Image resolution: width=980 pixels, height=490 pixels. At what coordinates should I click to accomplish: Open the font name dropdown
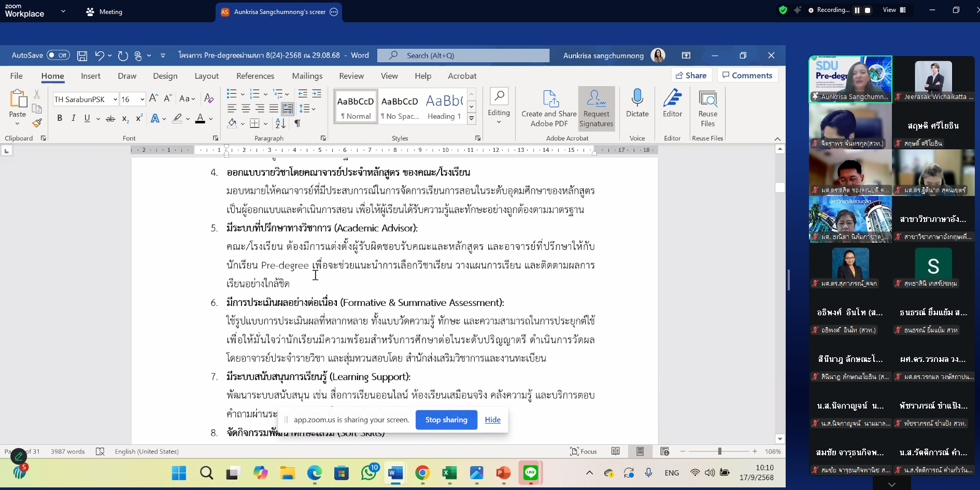115,99
